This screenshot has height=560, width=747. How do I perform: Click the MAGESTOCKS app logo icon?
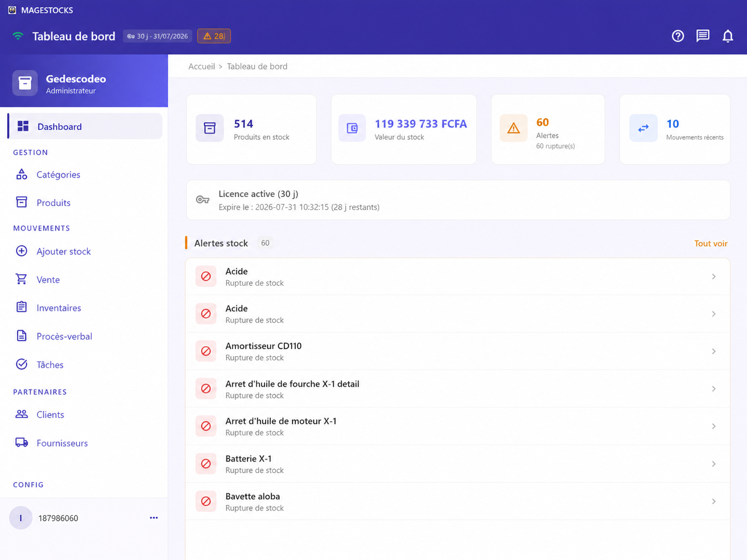(12, 10)
